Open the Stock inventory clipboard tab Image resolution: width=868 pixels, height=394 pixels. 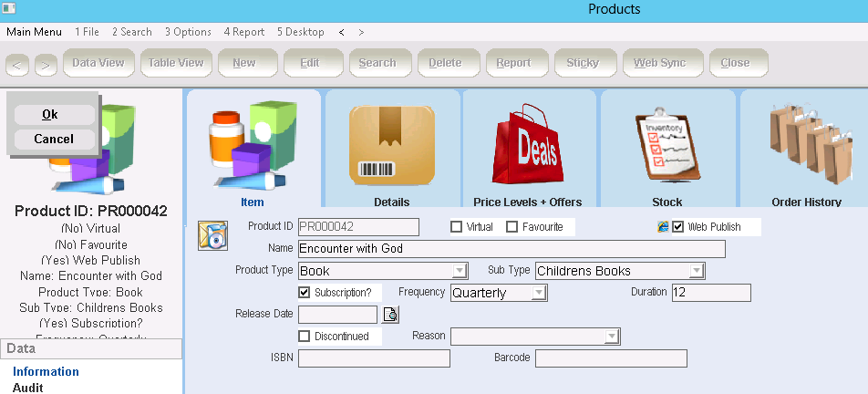(x=667, y=146)
